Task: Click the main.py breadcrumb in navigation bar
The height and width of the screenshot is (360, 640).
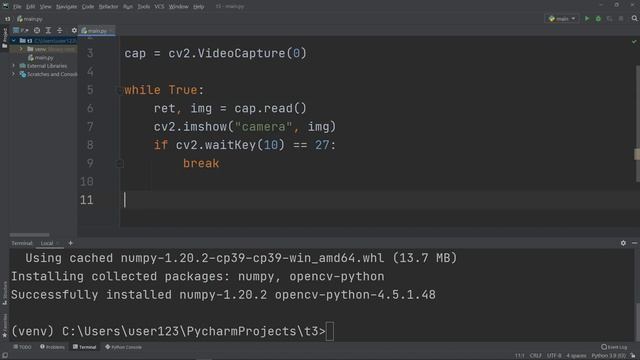Action: [x=30, y=19]
